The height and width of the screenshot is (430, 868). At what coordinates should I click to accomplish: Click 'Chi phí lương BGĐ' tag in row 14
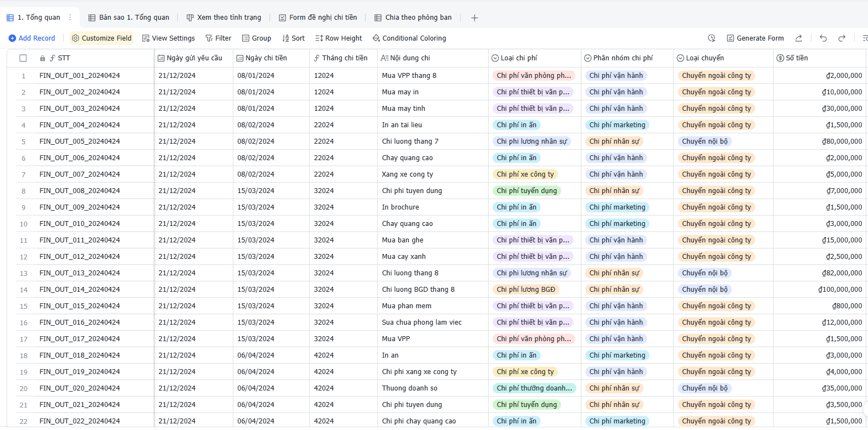coord(526,290)
